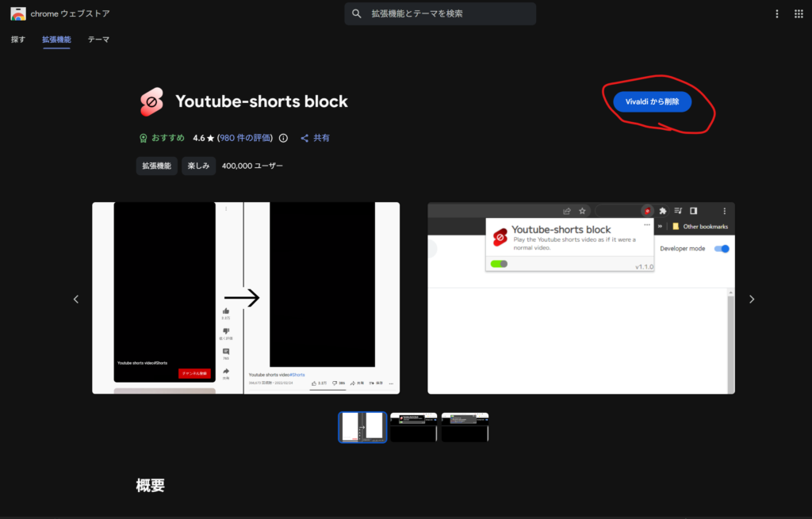The image size is (812, 519).
Task: Click the search magnifier icon
Action: (x=356, y=13)
